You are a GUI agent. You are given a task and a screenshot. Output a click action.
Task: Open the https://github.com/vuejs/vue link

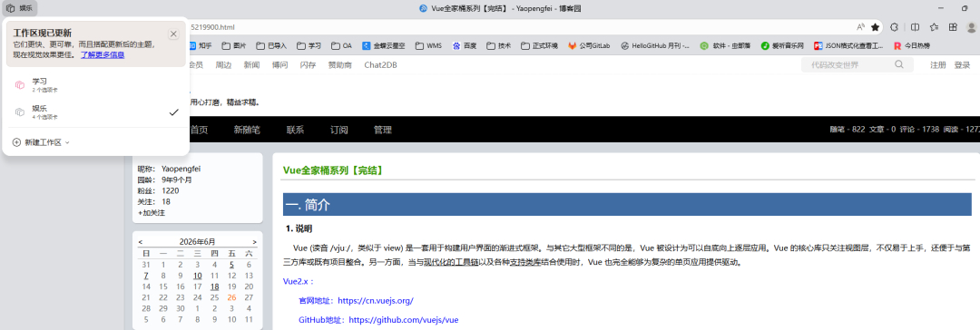403,320
